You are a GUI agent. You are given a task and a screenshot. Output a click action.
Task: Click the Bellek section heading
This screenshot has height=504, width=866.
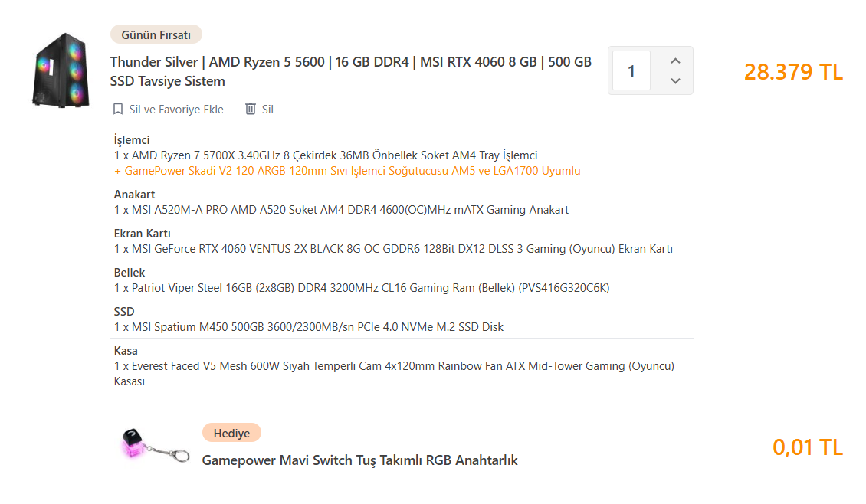[130, 273]
